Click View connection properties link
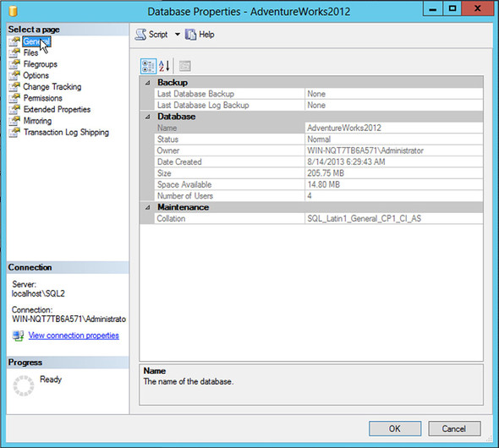Screen dimensions: 499x448 coord(74,336)
